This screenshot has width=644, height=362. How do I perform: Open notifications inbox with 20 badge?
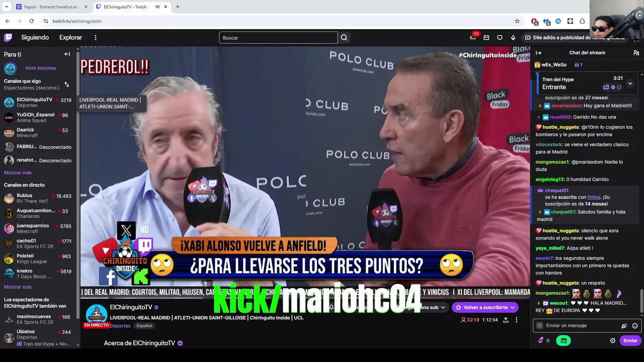click(x=473, y=37)
